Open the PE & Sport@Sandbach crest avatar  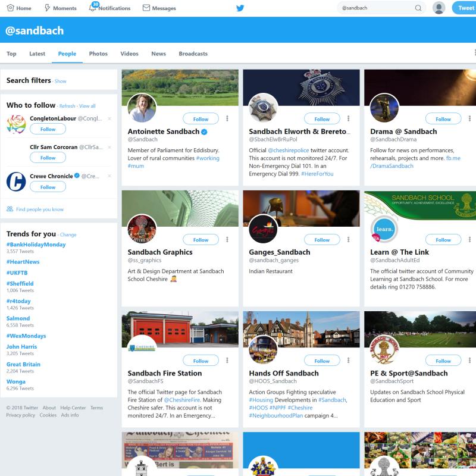(x=384, y=350)
